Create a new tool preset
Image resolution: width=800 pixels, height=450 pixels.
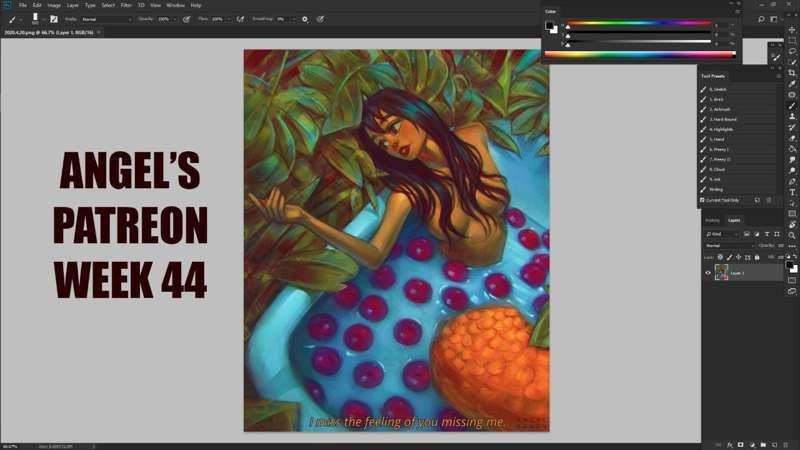coord(757,200)
